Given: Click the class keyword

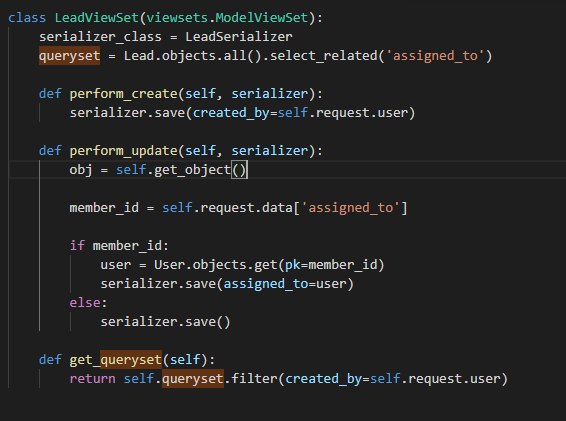Looking at the screenshot, I should tap(27, 18).
